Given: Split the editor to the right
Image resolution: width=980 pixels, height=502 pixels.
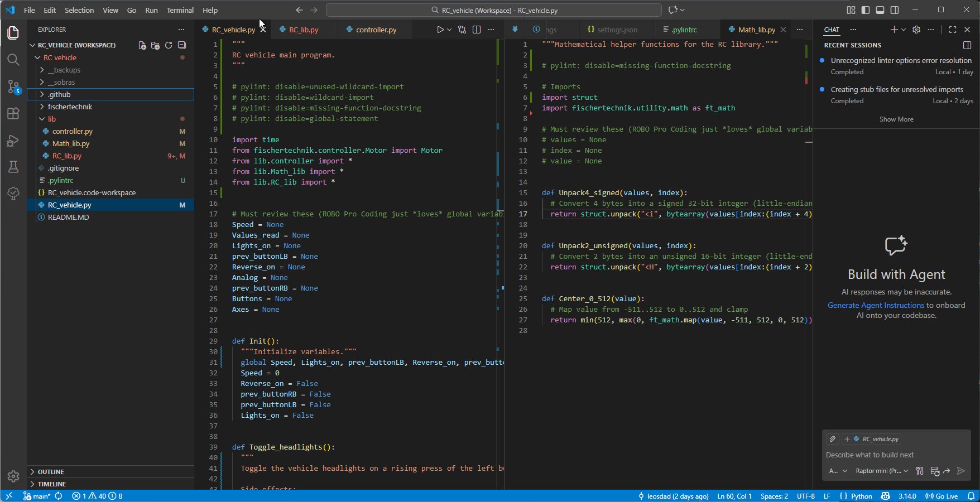Looking at the screenshot, I should click(x=477, y=30).
